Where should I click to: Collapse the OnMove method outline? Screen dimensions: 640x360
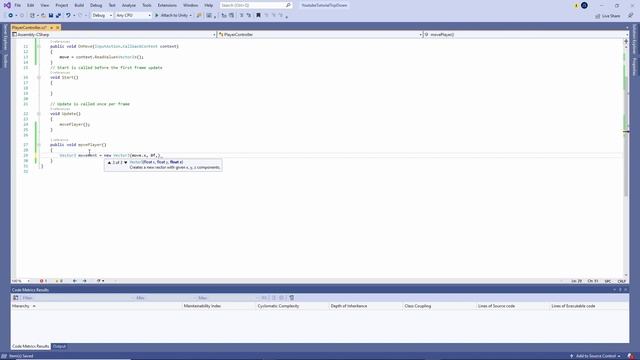coord(39,47)
